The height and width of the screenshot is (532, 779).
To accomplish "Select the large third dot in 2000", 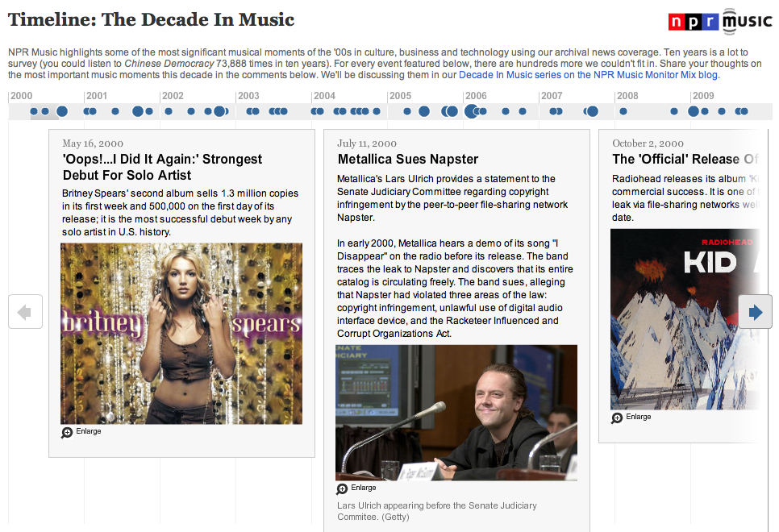I will 62,111.
